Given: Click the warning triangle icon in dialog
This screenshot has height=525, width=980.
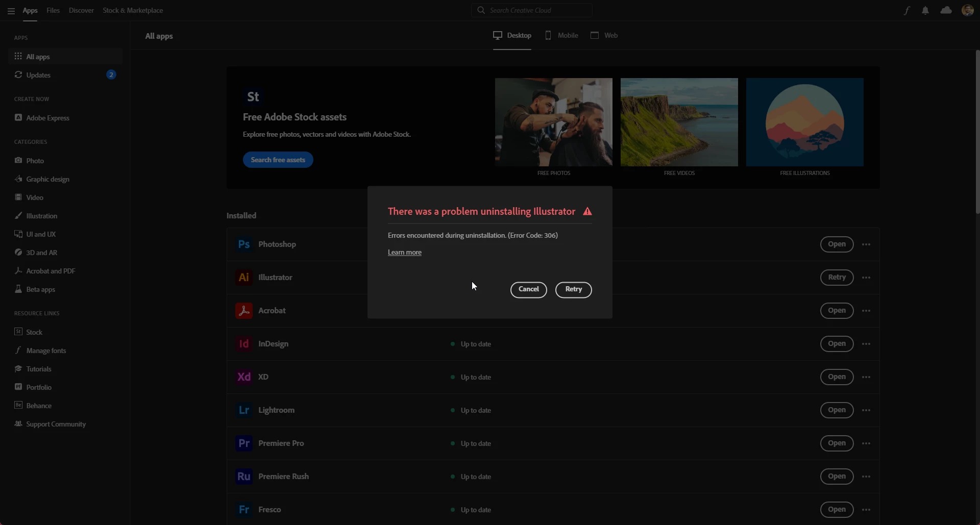Looking at the screenshot, I should [x=587, y=211].
